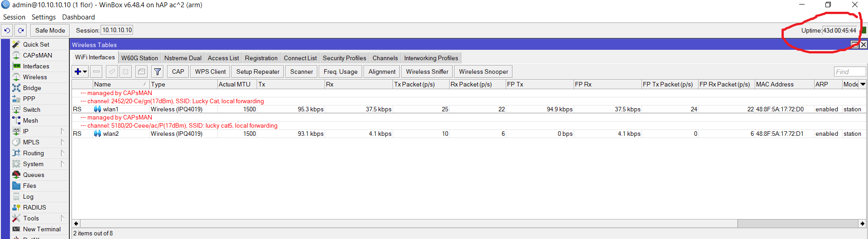Click the Alignment button
This screenshot has width=868, height=239.
(x=382, y=72)
